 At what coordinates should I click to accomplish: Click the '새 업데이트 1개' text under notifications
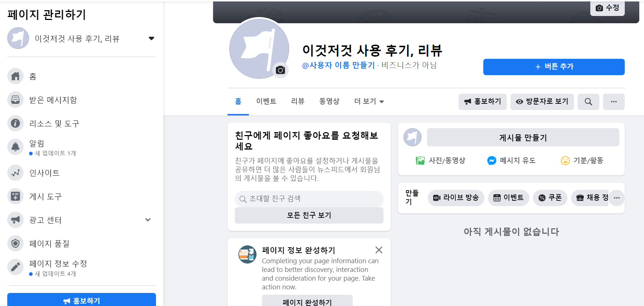[55, 154]
